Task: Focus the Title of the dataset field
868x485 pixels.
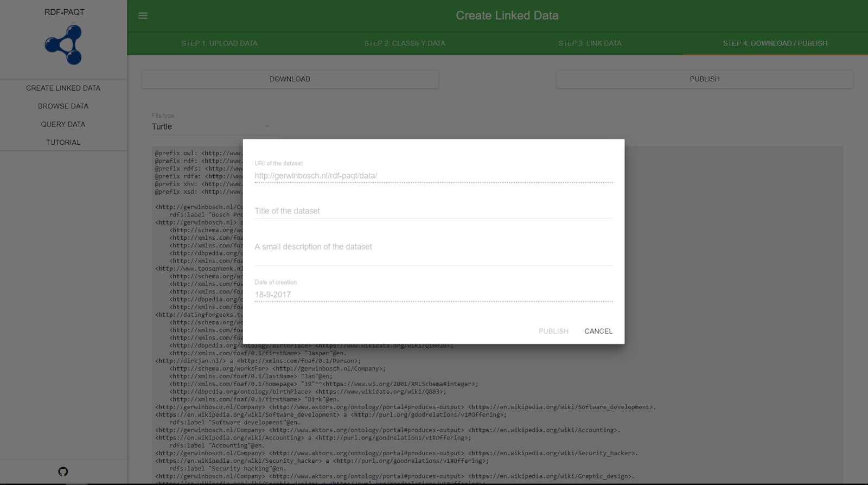Action: [x=433, y=211]
